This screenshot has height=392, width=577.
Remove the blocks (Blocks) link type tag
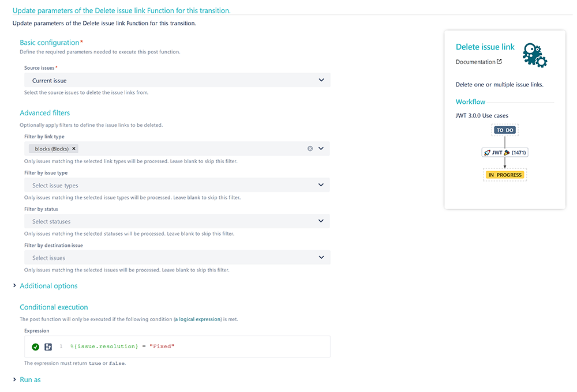pos(74,149)
